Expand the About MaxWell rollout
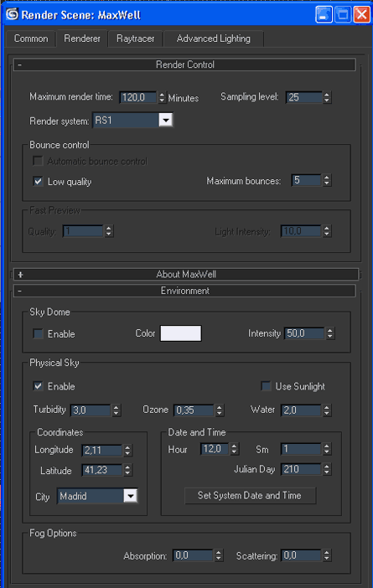The height and width of the screenshot is (588, 373). 186,275
